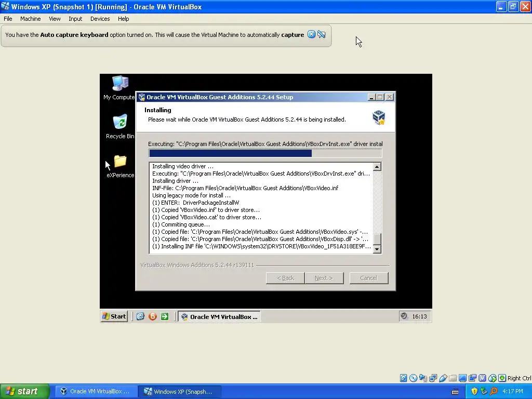Image resolution: width=532 pixels, height=399 pixels.
Task: Click network adapters status icon
Action: (433, 378)
